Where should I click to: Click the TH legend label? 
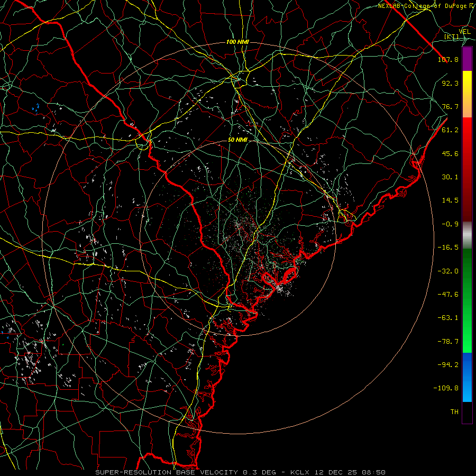(454, 412)
